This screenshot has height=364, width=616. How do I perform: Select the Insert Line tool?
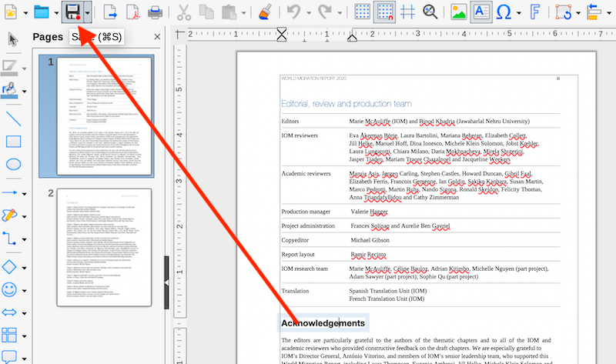tap(13, 119)
